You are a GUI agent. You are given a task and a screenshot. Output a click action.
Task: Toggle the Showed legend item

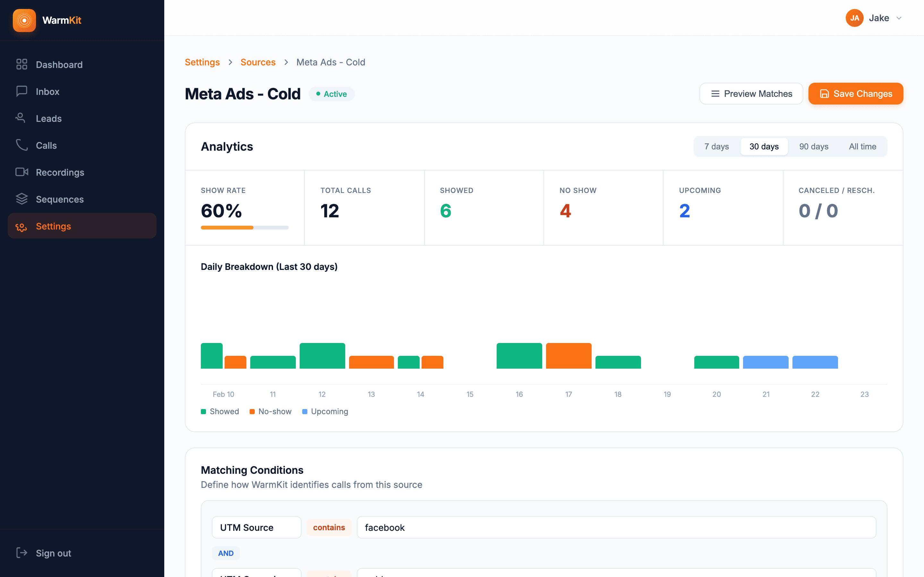point(220,411)
